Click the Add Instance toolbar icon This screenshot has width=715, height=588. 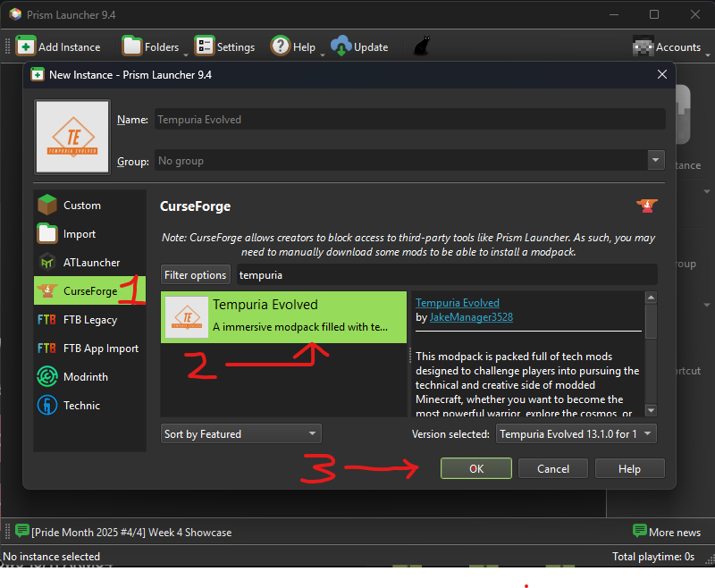[x=26, y=46]
